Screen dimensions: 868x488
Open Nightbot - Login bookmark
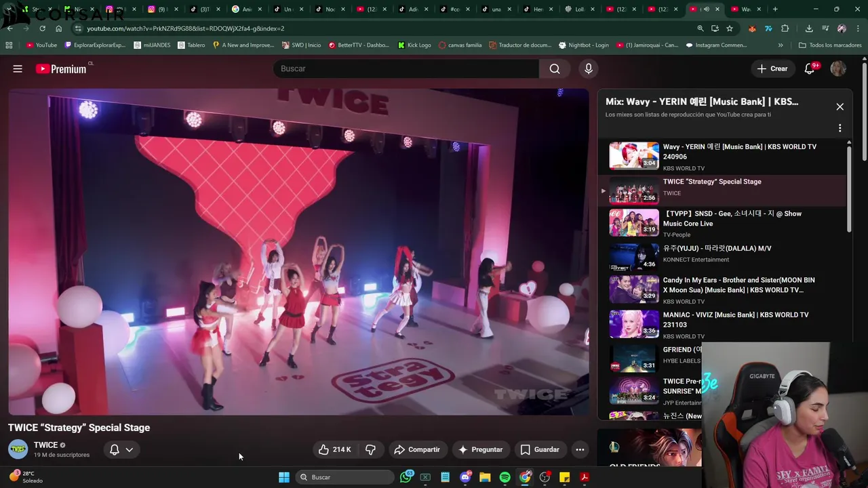[x=584, y=45]
